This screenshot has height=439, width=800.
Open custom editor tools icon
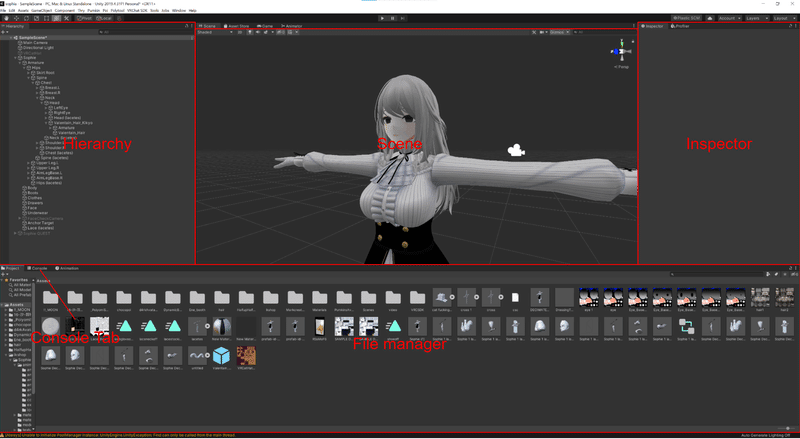[66, 18]
